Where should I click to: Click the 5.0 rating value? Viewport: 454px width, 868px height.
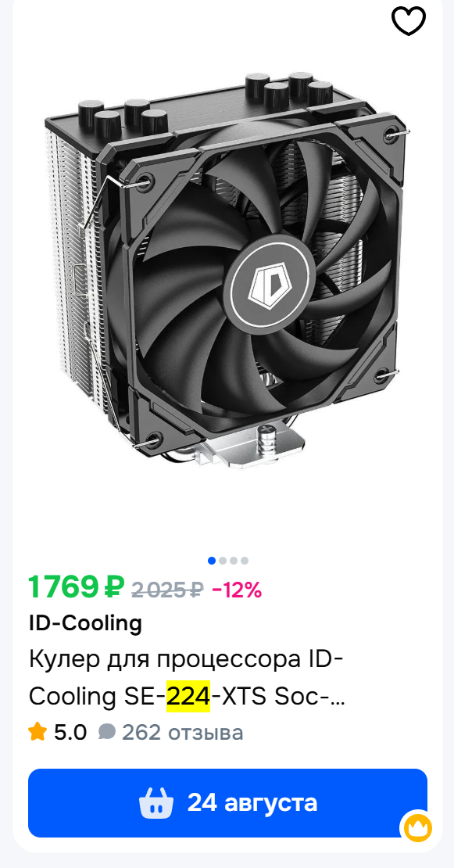70,733
